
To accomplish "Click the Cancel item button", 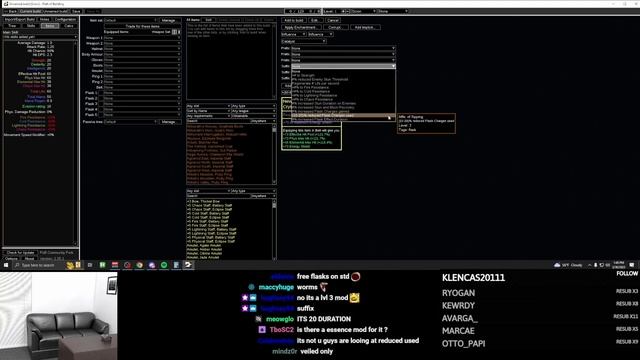I will point(333,20).
